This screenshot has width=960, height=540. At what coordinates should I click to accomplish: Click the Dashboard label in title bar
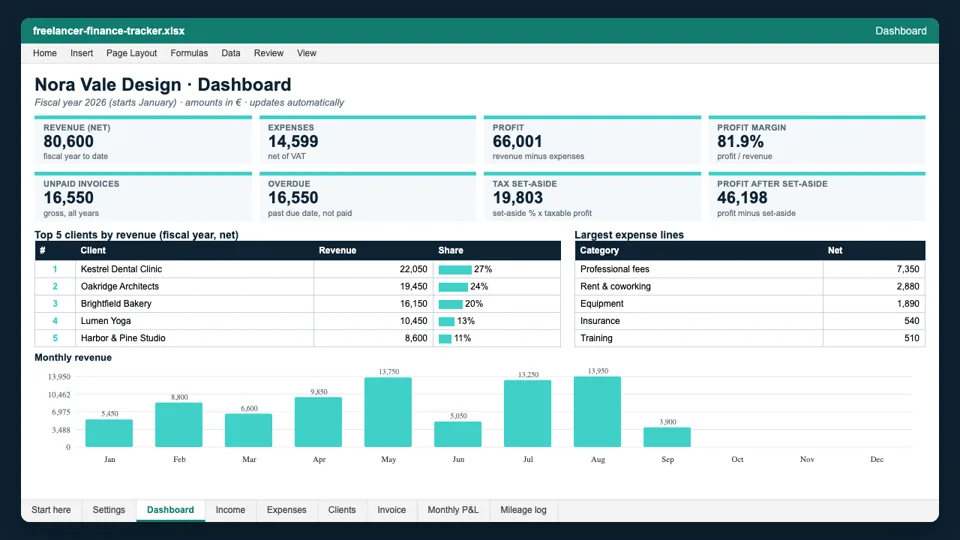point(901,31)
